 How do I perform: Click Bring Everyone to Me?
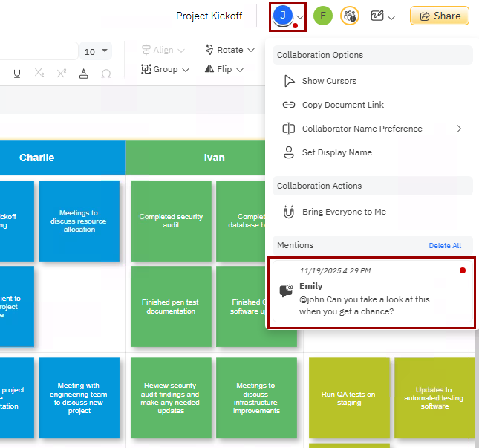coord(344,212)
